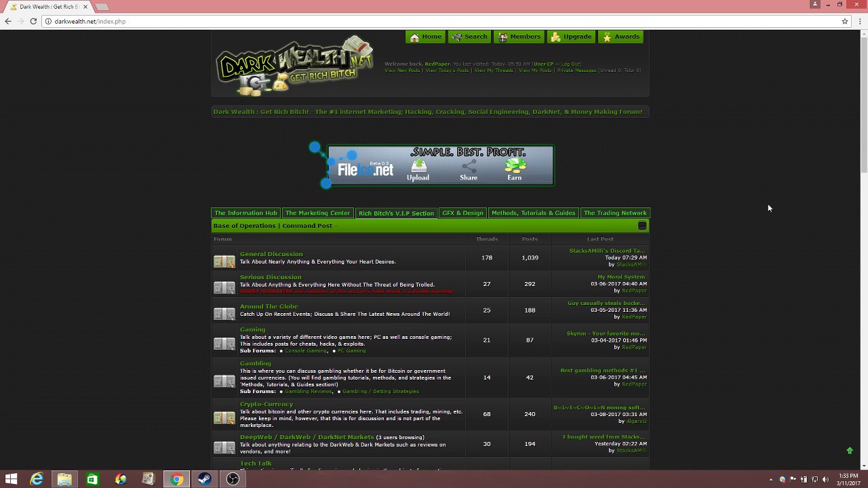Open the Awards navigation button

click(x=620, y=37)
